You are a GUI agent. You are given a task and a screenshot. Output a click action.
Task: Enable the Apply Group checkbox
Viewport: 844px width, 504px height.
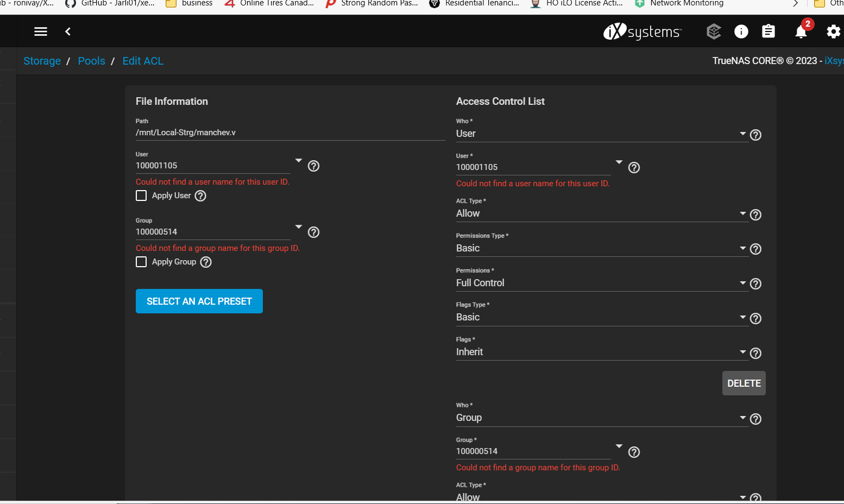pyautogui.click(x=141, y=262)
